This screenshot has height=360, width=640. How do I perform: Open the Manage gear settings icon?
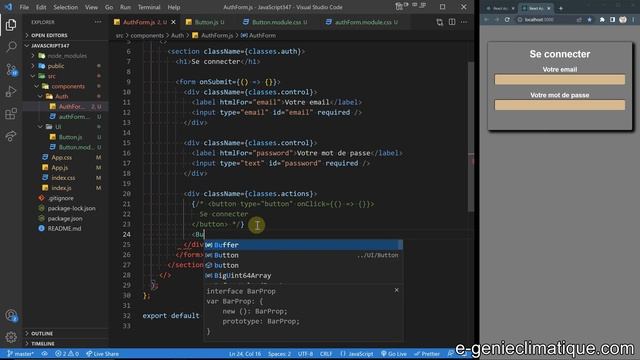11,337
